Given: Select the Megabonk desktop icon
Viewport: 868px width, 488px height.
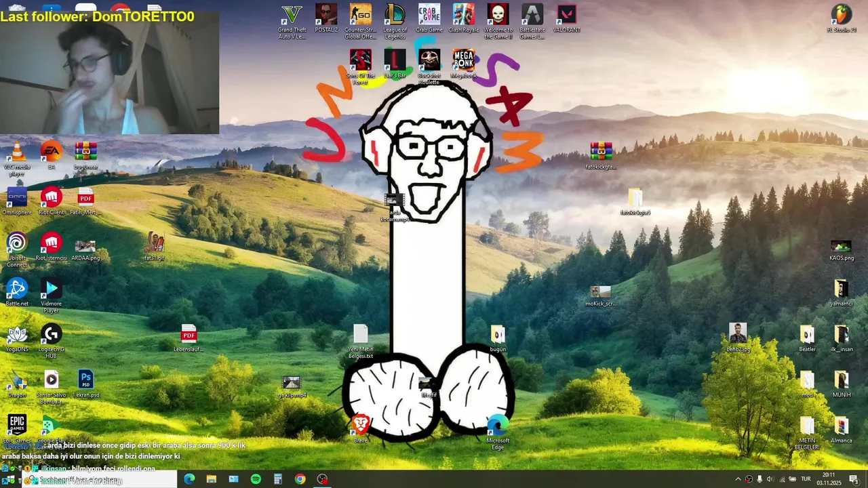Looking at the screenshot, I should [x=464, y=64].
